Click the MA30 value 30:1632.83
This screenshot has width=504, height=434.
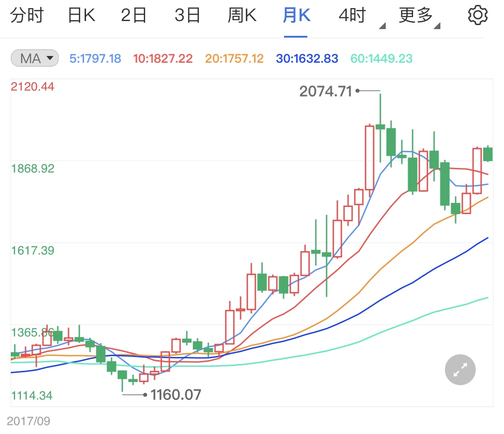pyautogui.click(x=307, y=59)
